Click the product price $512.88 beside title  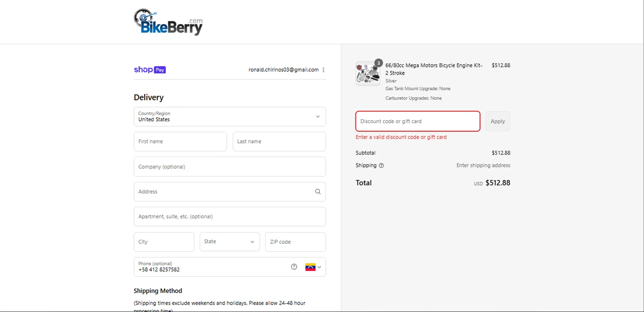[x=501, y=66]
